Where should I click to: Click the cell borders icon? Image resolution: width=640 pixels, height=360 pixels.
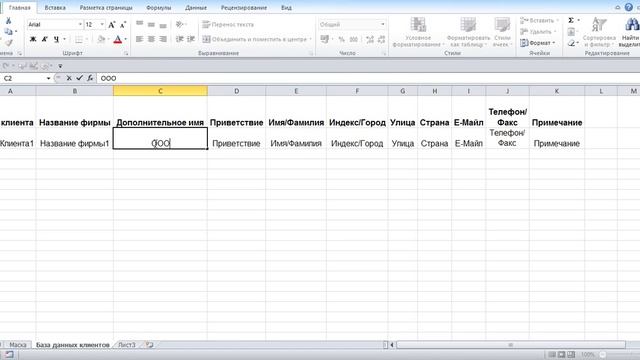79,39
